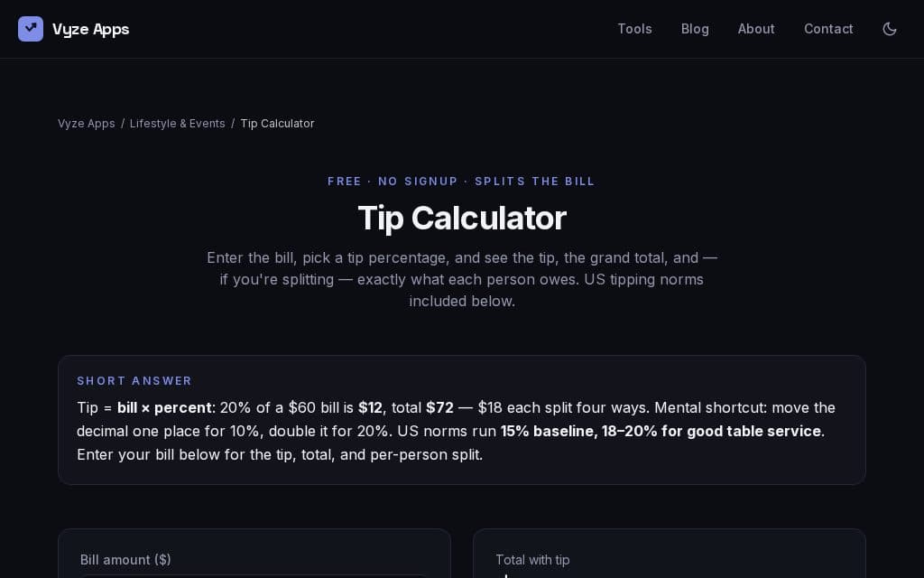Focus the bill amount input field
This screenshot has width=924, height=578.
254,576
